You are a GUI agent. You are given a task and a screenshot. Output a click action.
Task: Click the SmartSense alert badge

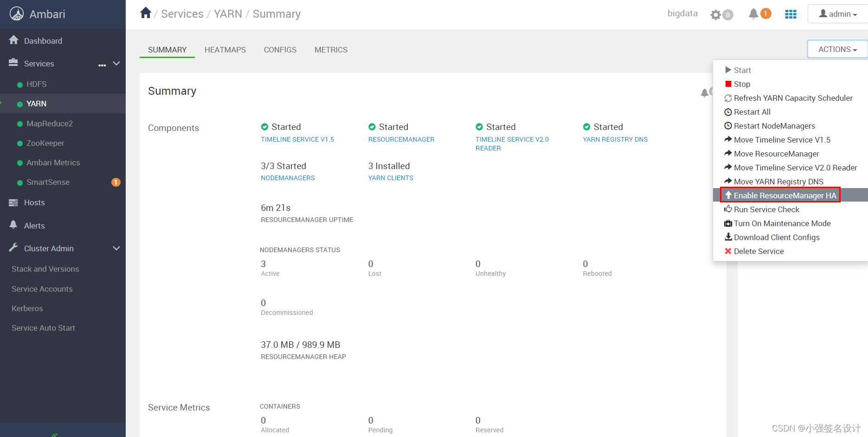pyautogui.click(x=116, y=182)
